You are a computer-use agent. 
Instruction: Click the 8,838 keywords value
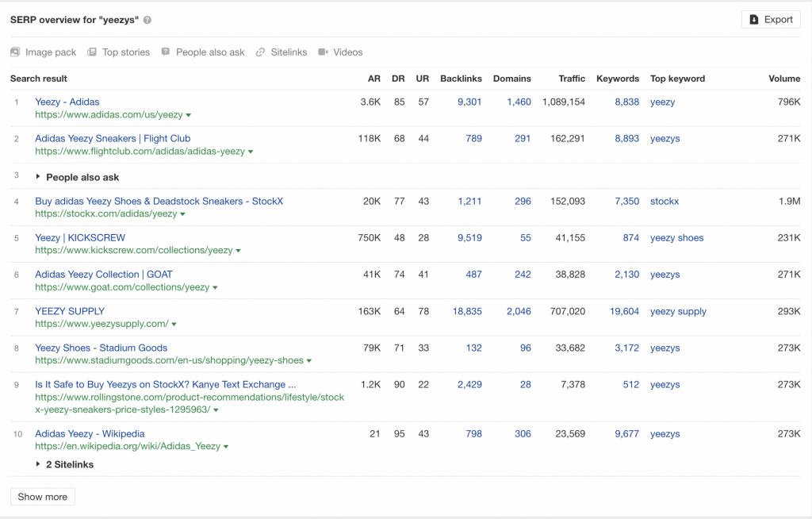point(627,102)
